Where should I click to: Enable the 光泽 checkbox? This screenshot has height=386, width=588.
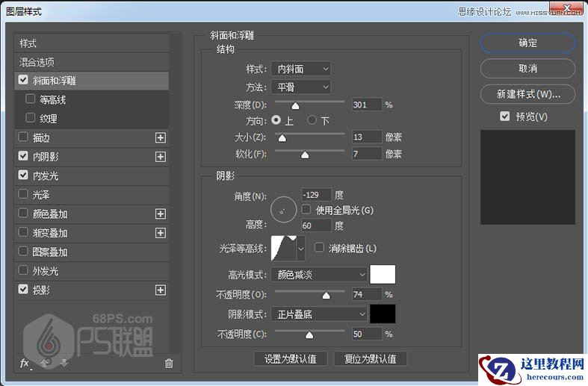23,194
